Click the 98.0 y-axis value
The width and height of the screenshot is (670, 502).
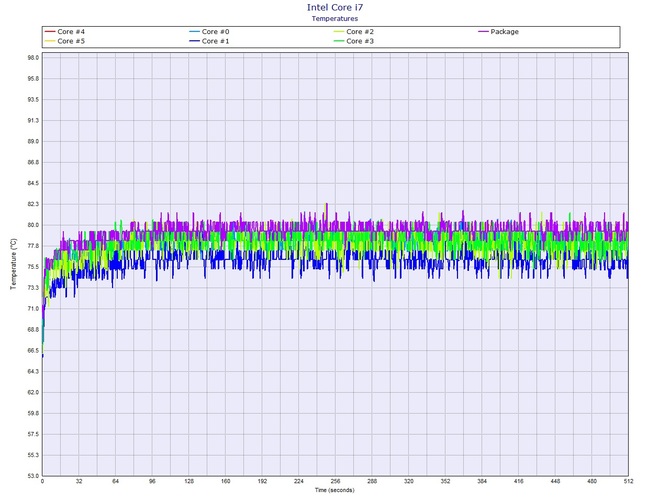[33, 58]
